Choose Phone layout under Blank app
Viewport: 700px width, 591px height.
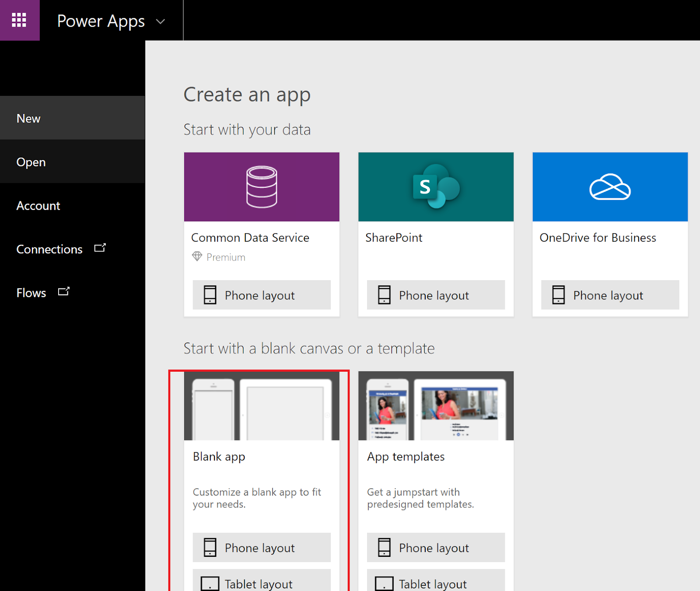pos(261,547)
